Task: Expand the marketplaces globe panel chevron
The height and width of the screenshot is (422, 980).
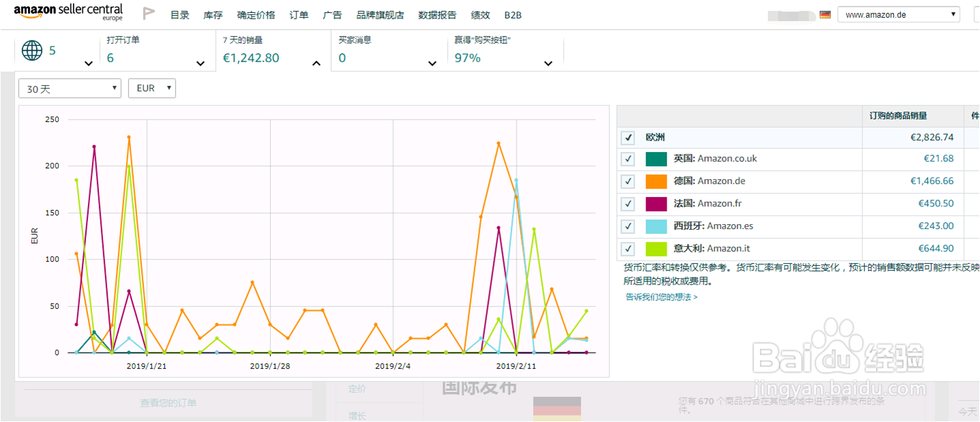Action: tap(88, 63)
